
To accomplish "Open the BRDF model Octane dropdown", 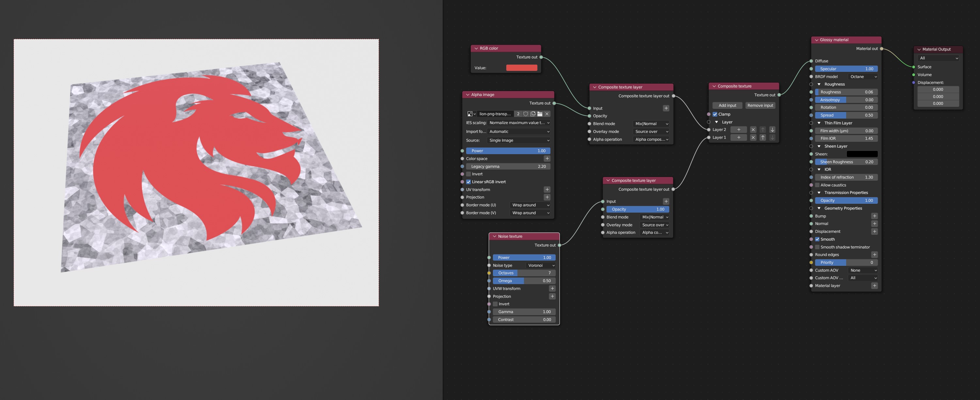I will (x=863, y=76).
